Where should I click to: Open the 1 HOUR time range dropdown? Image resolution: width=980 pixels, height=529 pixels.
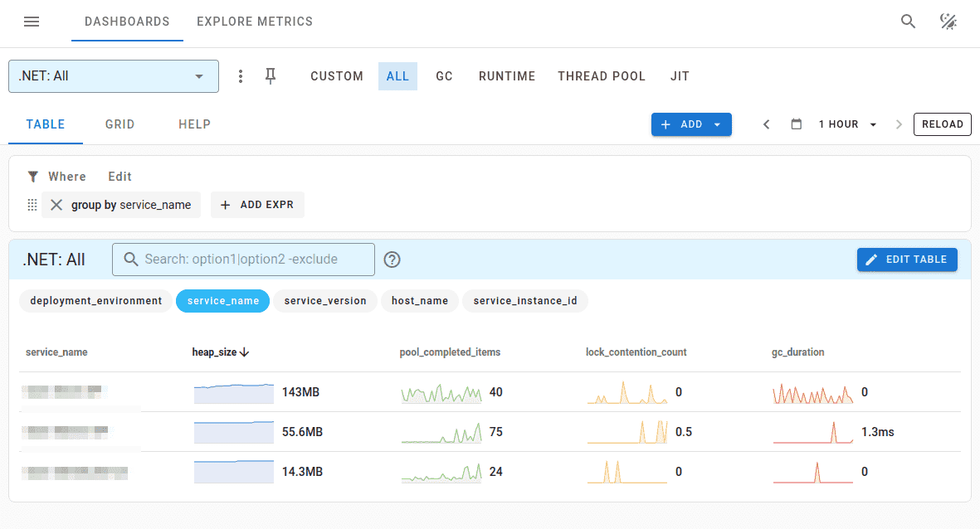pyautogui.click(x=846, y=124)
